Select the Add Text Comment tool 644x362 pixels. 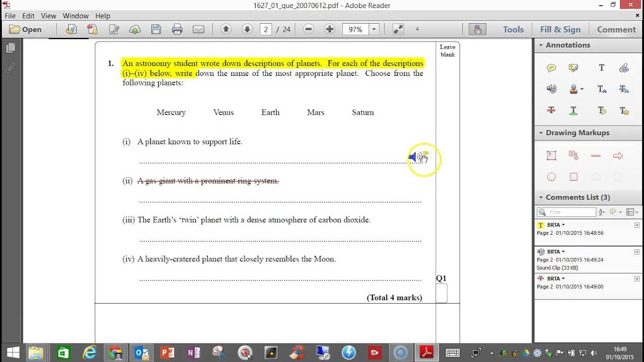(x=602, y=68)
